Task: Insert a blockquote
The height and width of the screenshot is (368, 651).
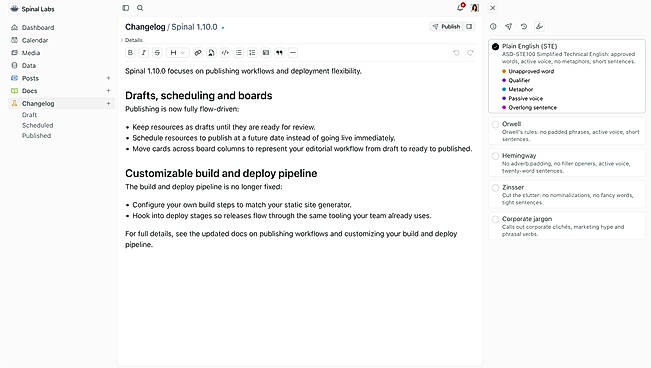Action: [279, 53]
